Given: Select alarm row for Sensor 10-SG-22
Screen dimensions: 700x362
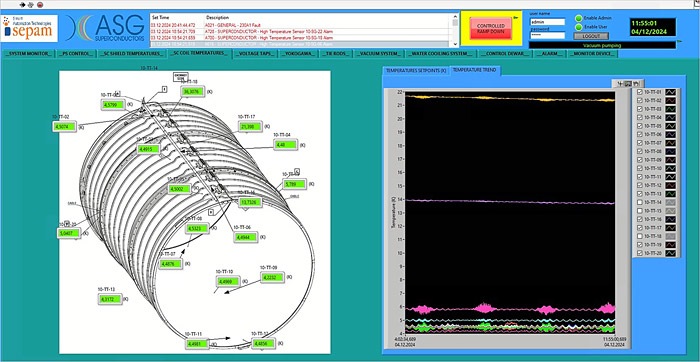Looking at the screenshot, I should tap(301, 31).
